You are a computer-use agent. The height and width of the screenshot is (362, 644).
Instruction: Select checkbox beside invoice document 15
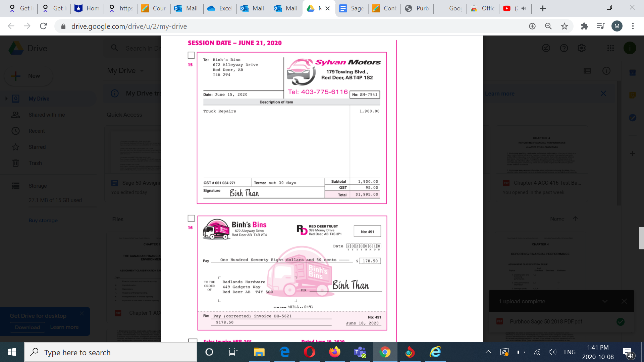191,55
